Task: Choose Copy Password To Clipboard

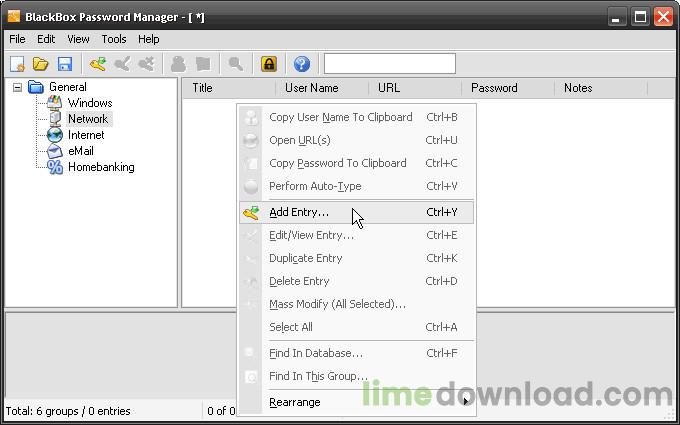Action: click(x=356, y=163)
